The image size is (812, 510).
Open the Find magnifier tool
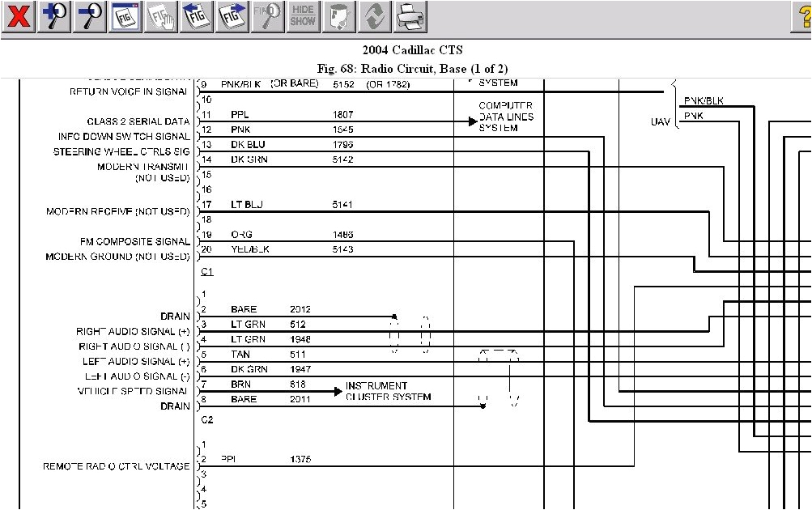pos(266,16)
